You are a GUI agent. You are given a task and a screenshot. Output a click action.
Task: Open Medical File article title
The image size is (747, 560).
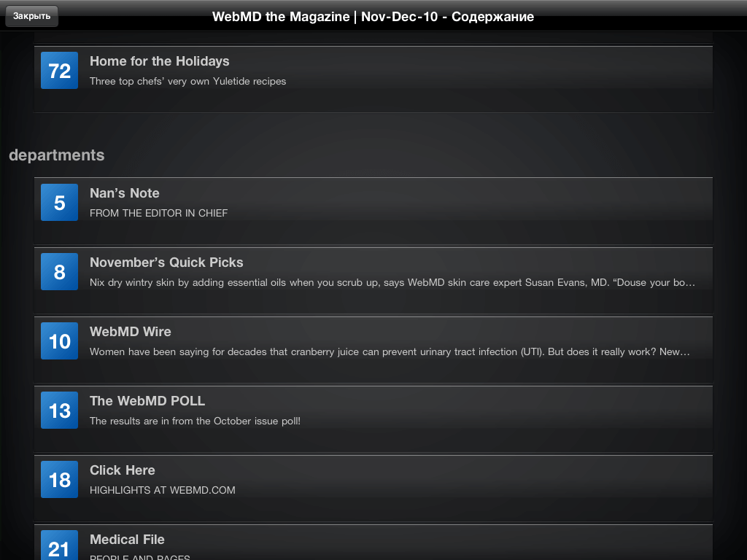(127, 540)
